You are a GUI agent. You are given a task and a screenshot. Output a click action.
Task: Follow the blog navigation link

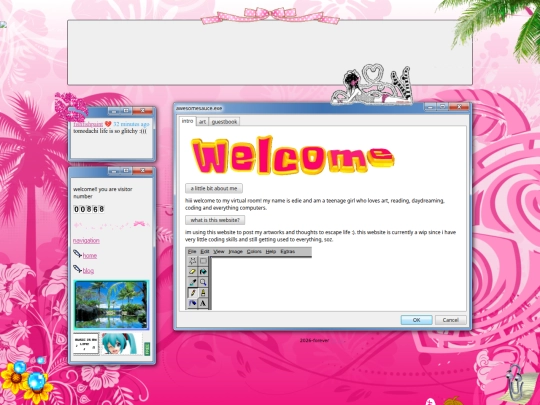pos(88,271)
